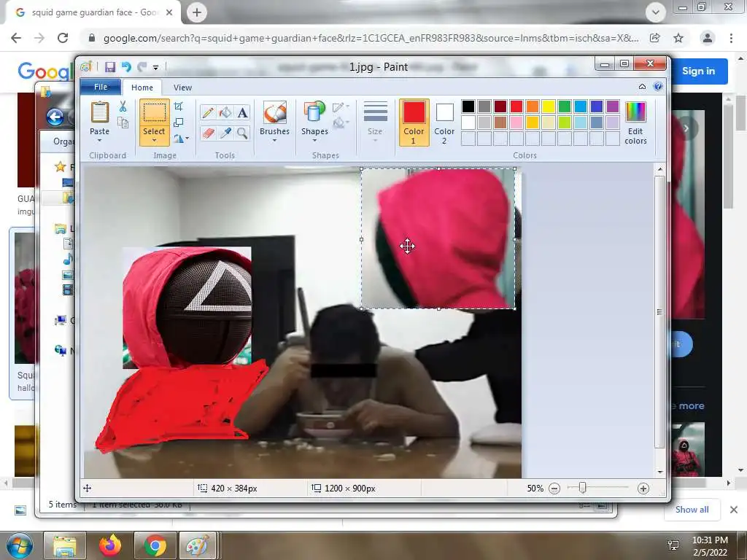Screen dimensions: 747x560
Task: Open the Chrome profile avatar icon
Action: (x=708, y=38)
